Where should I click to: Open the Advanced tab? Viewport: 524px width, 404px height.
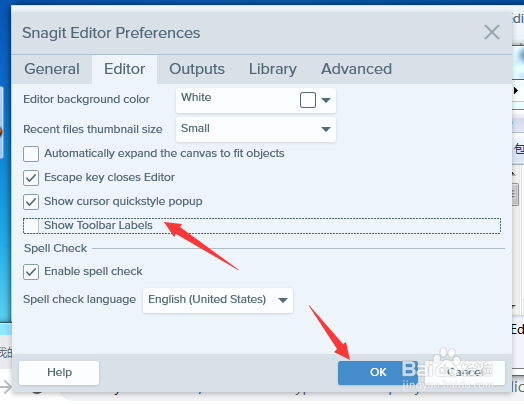click(356, 69)
